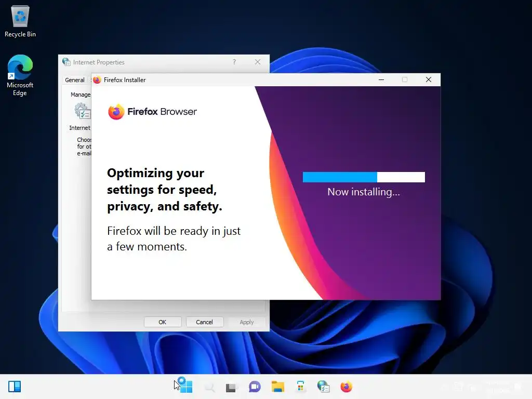Screen dimensions: 532x399
Task: Open the Microsoft Edge desktop shortcut
Action: 20,75
